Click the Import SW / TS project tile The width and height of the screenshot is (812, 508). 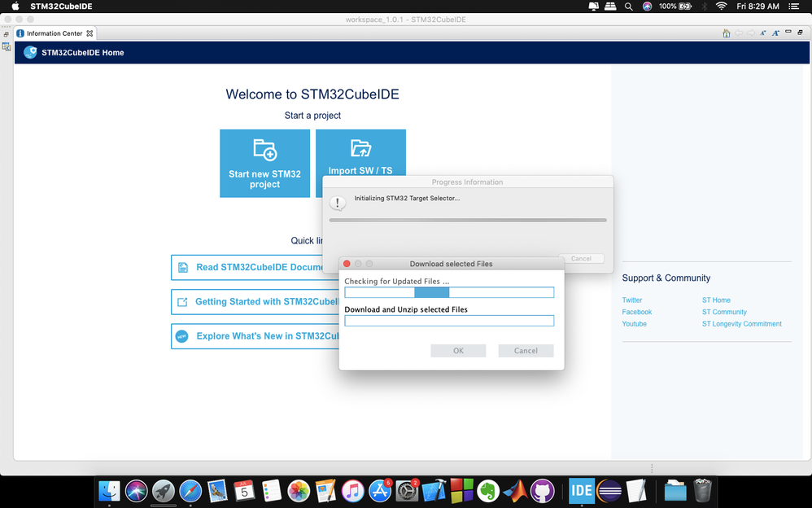click(x=360, y=153)
